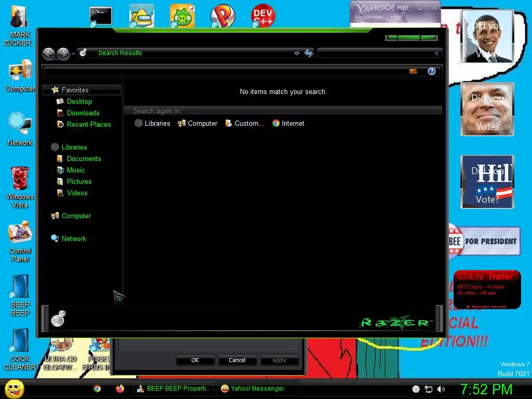Image resolution: width=532 pixels, height=399 pixels.
Task: Click the Obama vote gadget thumbnail
Action: pyautogui.click(x=487, y=36)
